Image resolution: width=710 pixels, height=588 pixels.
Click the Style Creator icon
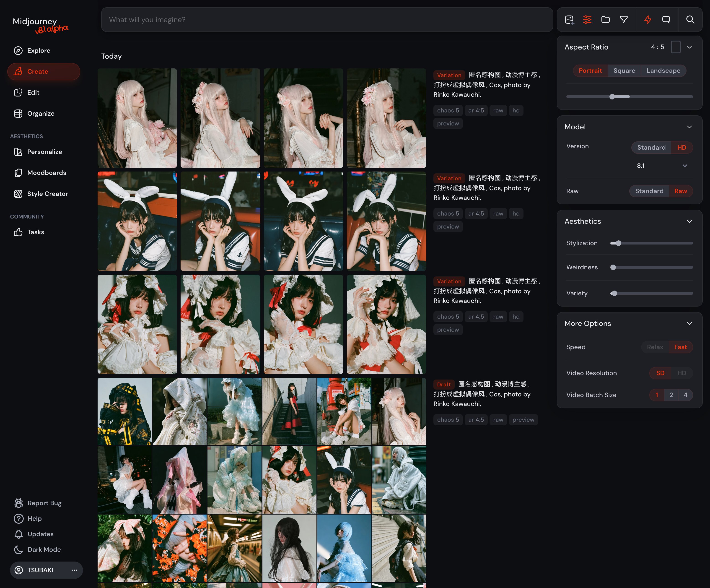[18, 194]
